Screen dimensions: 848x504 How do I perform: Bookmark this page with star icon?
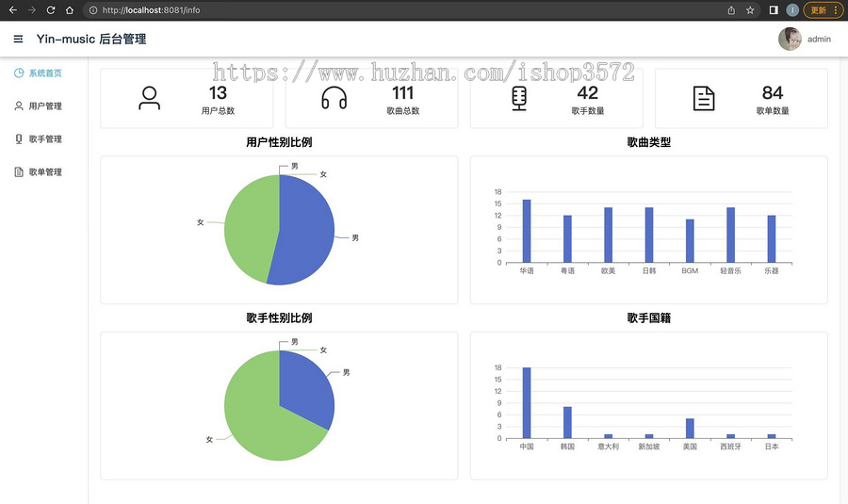[750, 9]
